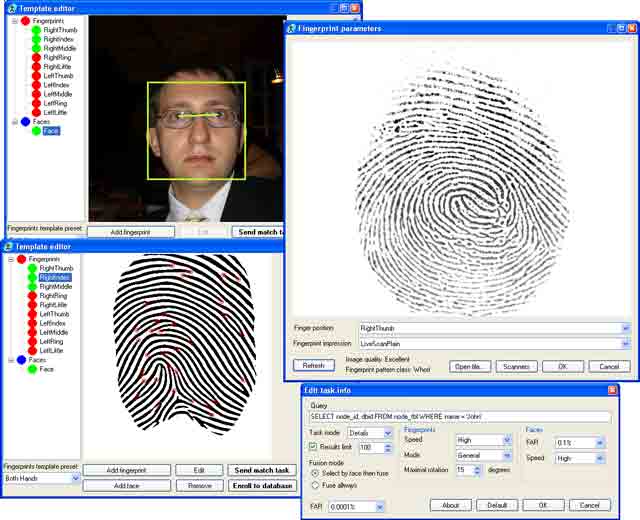Click green Face status icon in lower tree
This screenshot has width=640, height=520.
[33, 369]
